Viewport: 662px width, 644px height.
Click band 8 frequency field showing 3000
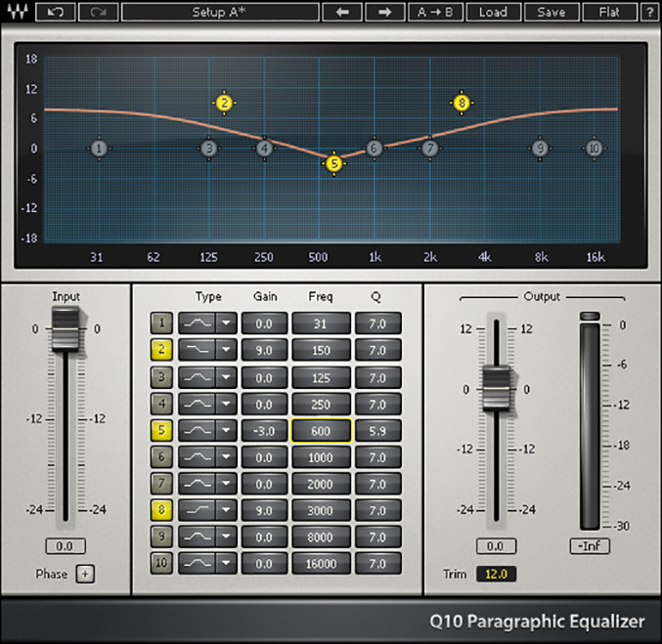click(x=321, y=510)
